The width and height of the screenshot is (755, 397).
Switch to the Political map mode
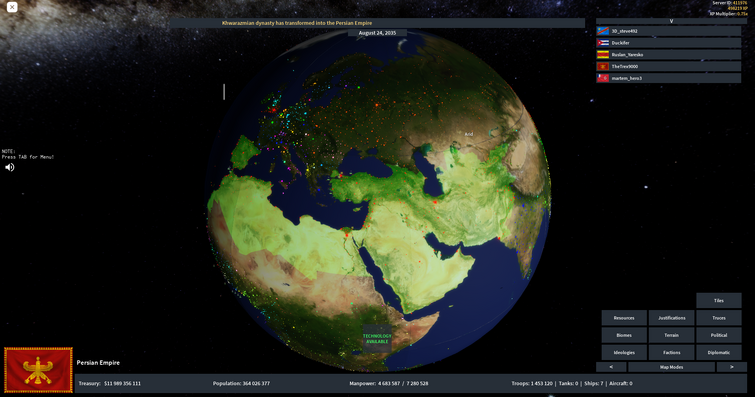point(718,335)
